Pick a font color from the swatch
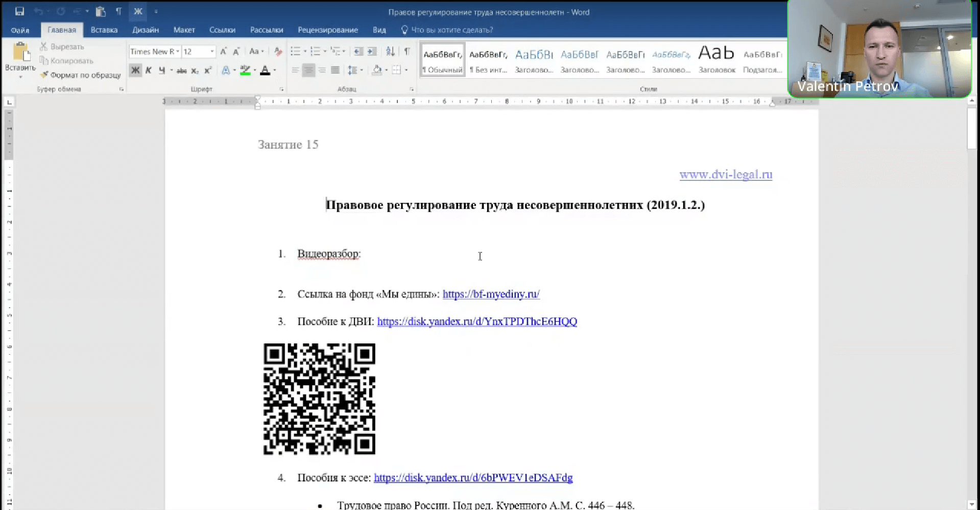The height and width of the screenshot is (510, 980). [266, 71]
